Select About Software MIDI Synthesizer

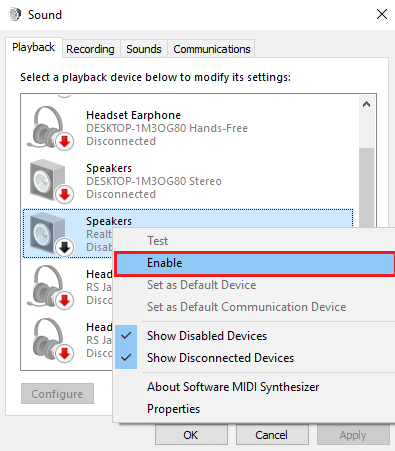pyautogui.click(x=233, y=387)
